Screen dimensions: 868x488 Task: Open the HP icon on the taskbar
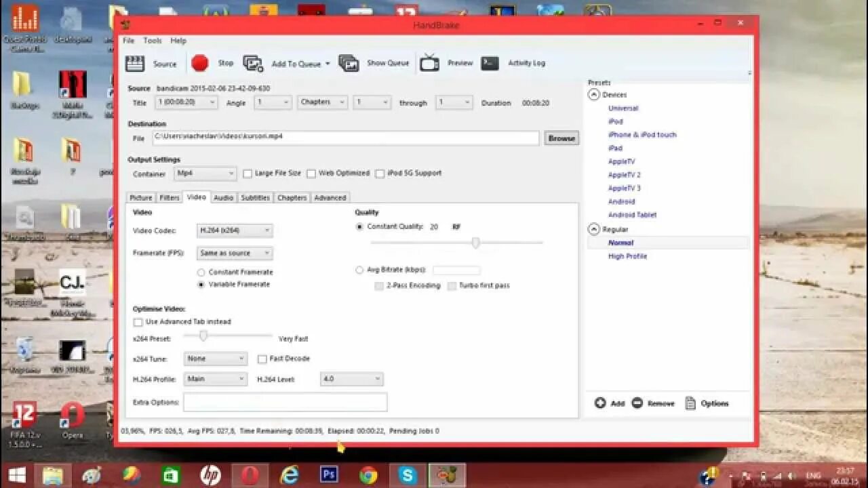(210, 475)
